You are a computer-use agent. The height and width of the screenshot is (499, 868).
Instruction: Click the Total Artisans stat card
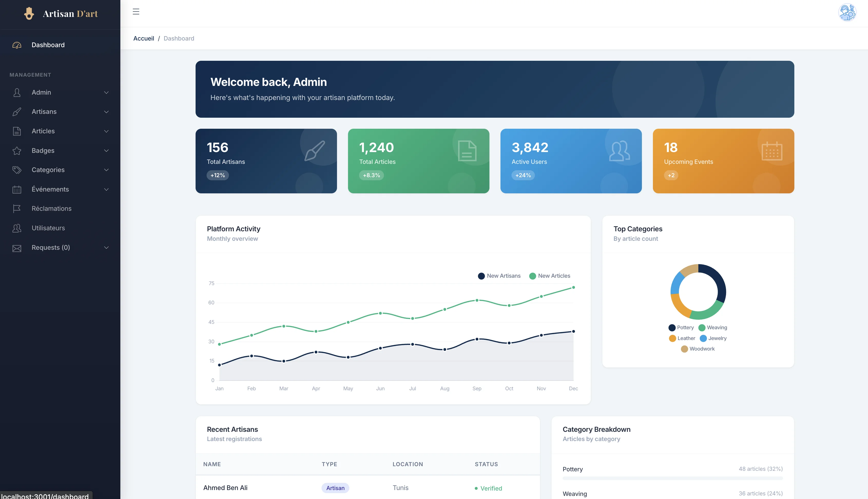pyautogui.click(x=266, y=161)
